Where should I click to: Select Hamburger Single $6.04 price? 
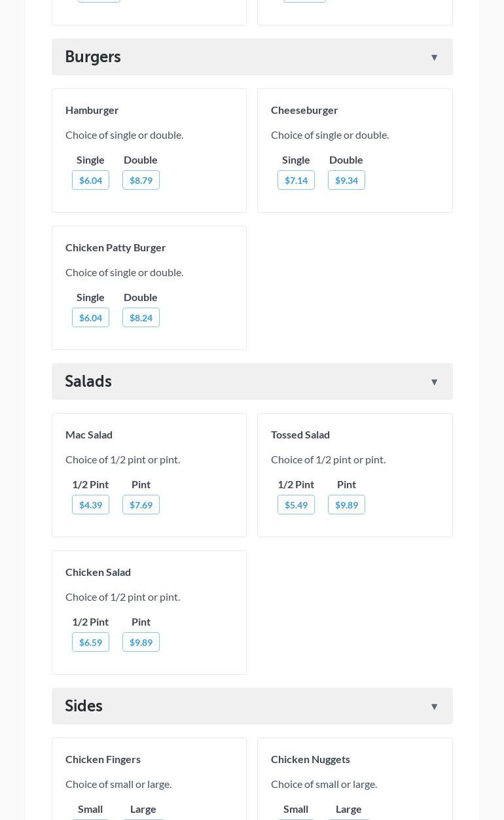90,181
